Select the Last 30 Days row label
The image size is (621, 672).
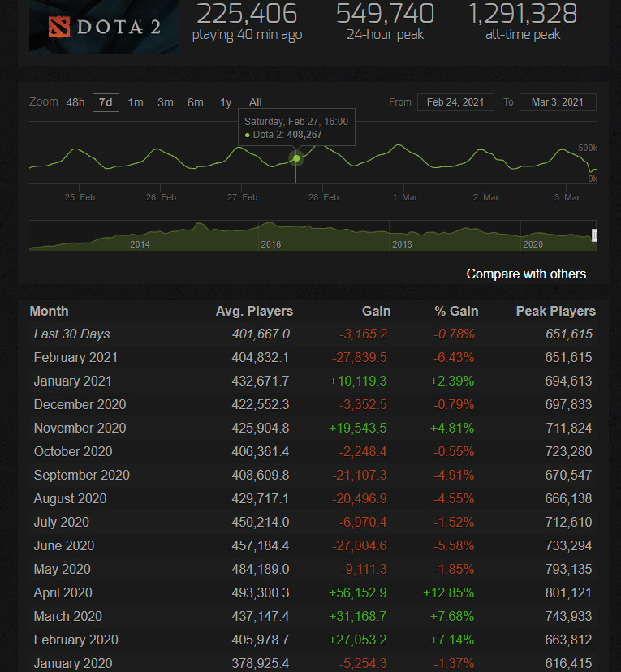pyautogui.click(x=72, y=334)
